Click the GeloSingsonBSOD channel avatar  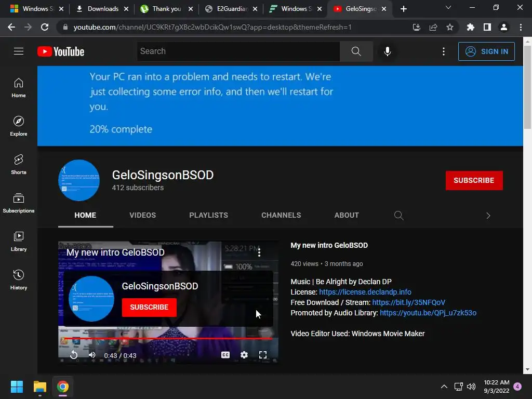(x=79, y=180)
